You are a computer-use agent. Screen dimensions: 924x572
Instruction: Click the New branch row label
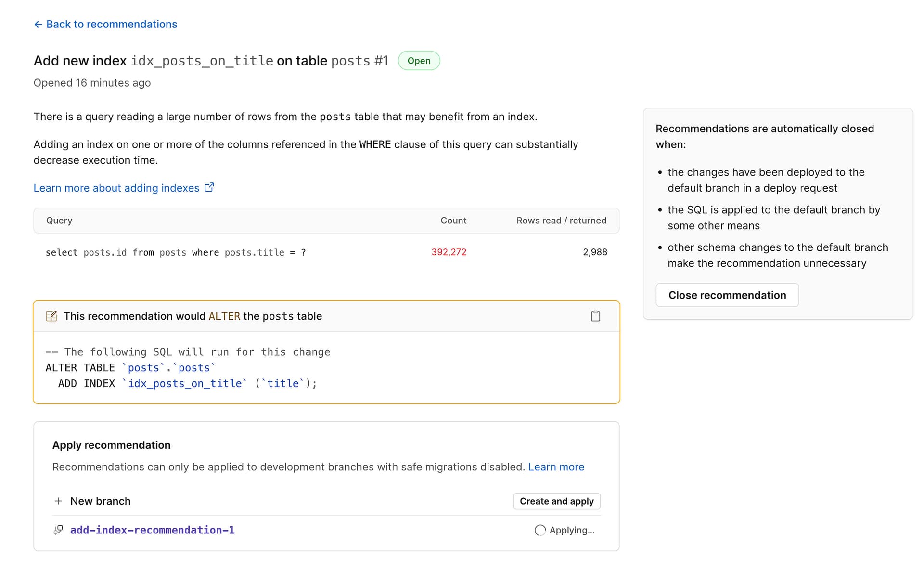point(100,501)
